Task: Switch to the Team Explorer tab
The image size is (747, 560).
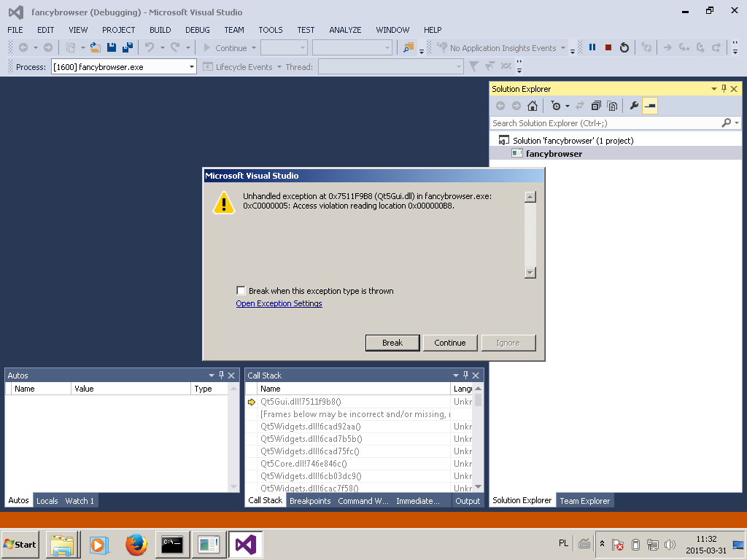Action: click(584, 500)
